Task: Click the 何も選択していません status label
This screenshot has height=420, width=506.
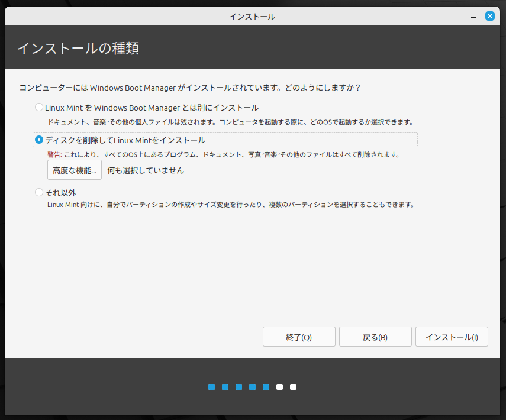Action: [146, 170]
